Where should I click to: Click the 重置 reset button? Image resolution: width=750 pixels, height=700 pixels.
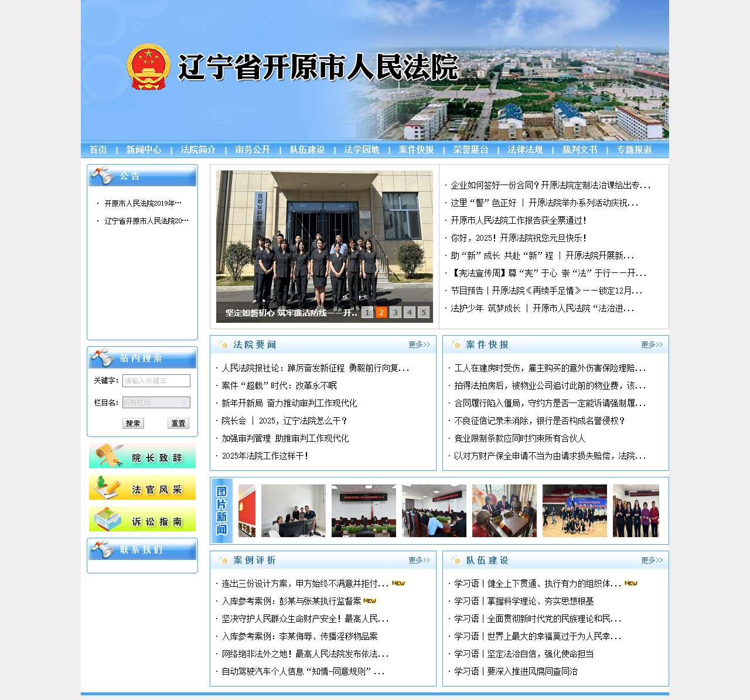pyautogui.click(x=178, y=423)
